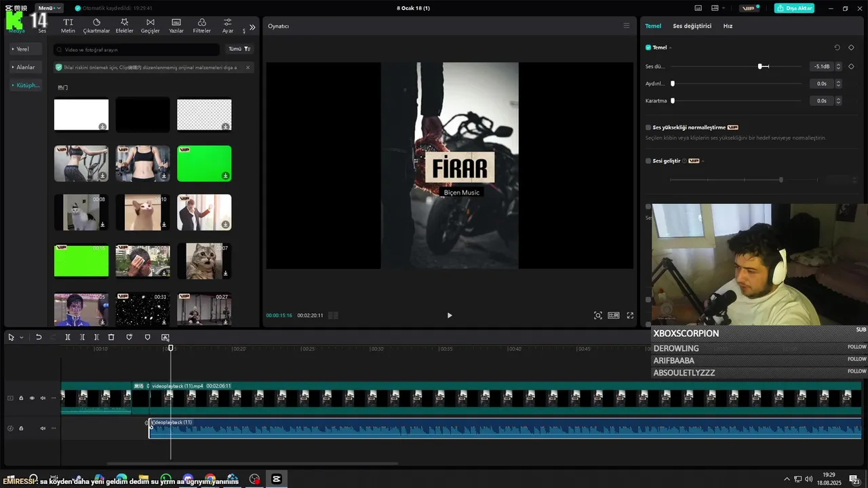The image size is (868, 488).
Task: Collapse the Temel section arrow
Action: point(671,47)
